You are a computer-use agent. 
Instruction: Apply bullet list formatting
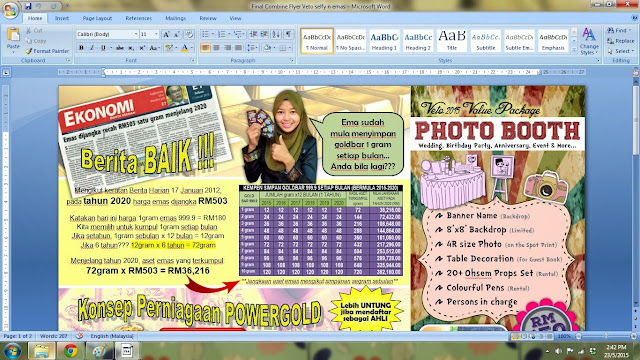click(205, 34)
